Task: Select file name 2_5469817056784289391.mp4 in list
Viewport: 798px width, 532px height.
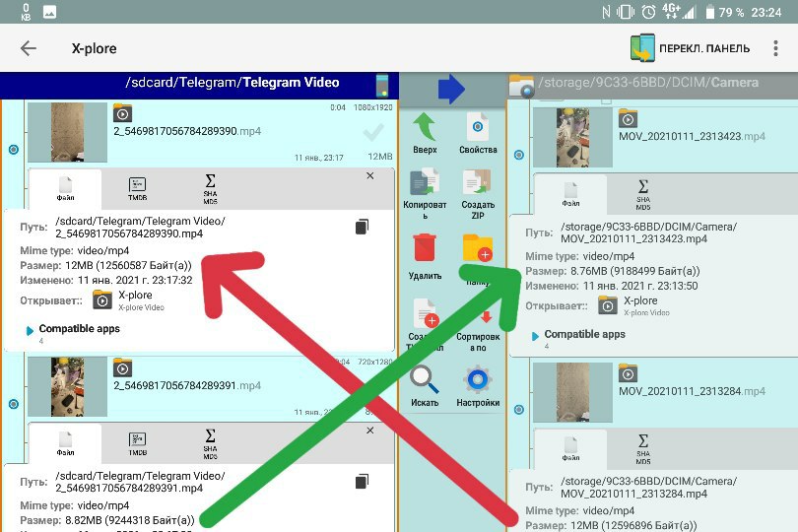Action: click(187, 386)
